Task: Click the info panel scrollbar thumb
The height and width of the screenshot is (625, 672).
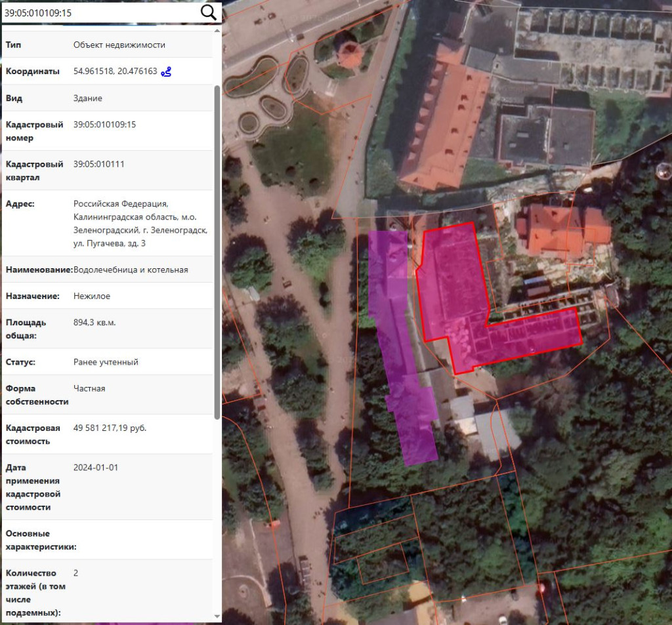Action: click(217, 252)
